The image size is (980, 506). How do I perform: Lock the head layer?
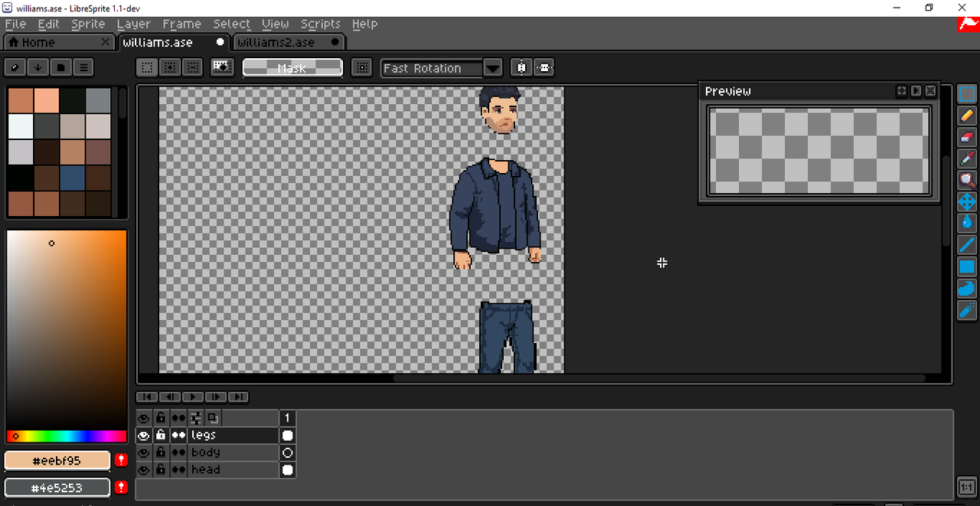160,470
